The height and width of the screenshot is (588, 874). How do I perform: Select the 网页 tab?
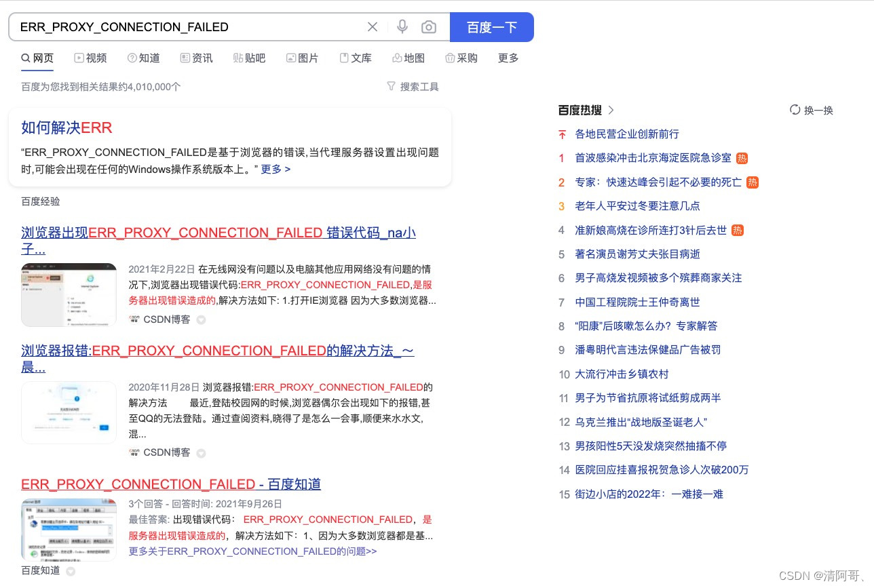pos(37,58)
